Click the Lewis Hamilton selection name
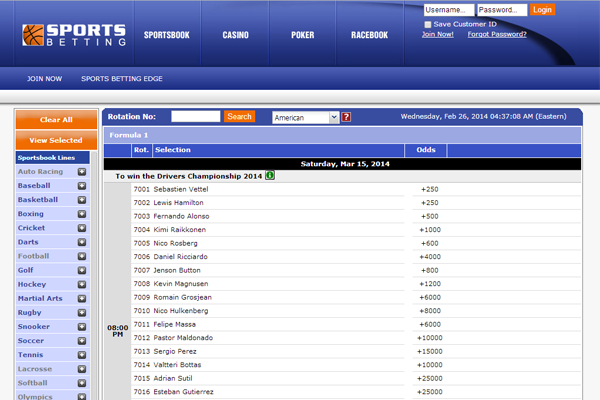600x400 pixels. (178, 203)
